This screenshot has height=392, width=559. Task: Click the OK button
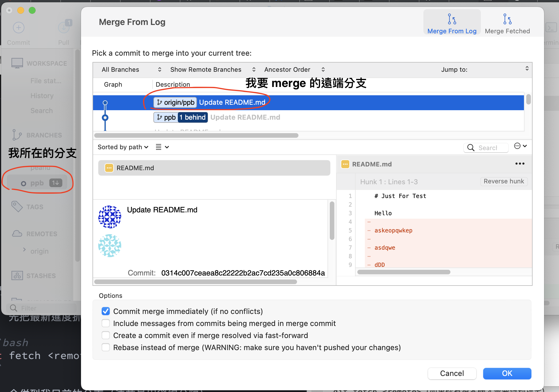coord(507,373)
